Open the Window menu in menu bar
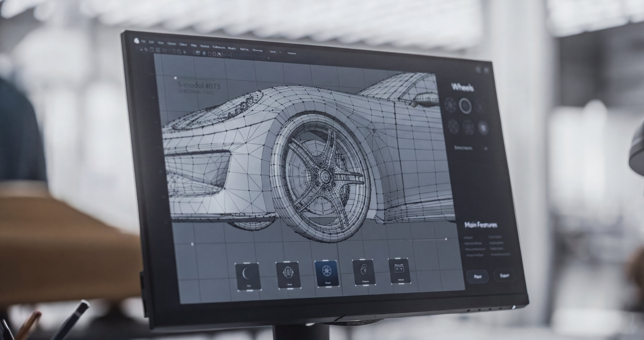Image resolution: width=644 pixels, height=340 pixels. [258, 50]
